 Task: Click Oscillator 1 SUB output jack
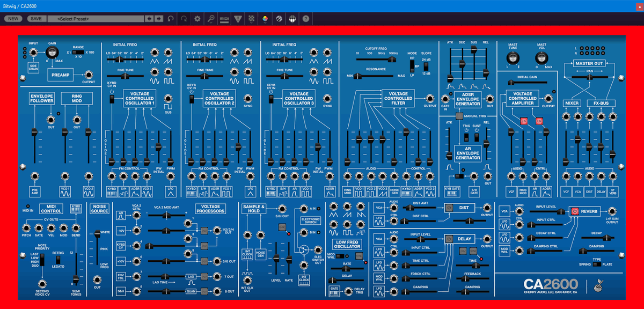(x=168, y=98)
